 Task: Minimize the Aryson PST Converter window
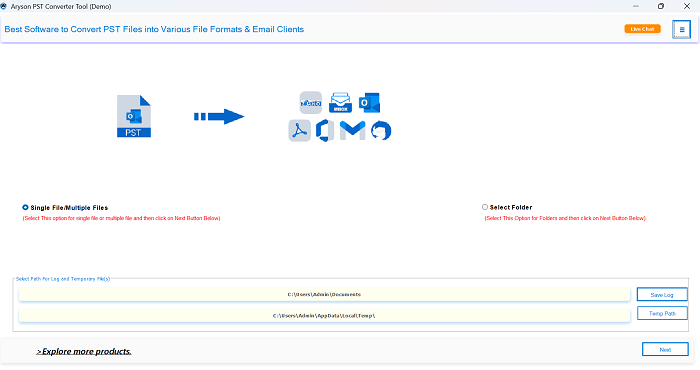click(636, 6)
